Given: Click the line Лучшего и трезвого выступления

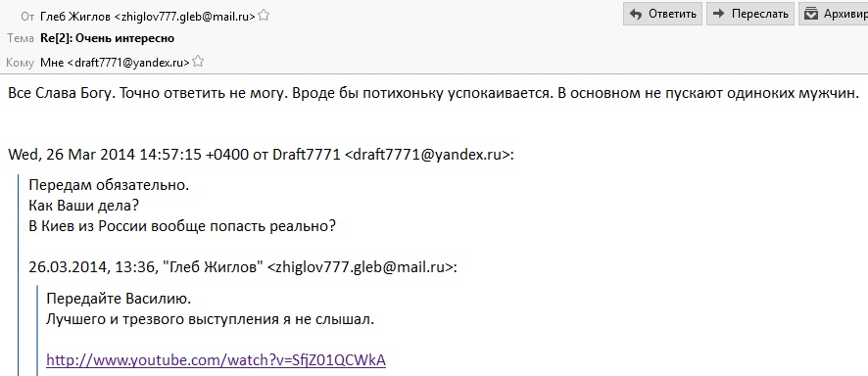Looking at the screenshot, I should pyautogui.click(x=211, y=319).
